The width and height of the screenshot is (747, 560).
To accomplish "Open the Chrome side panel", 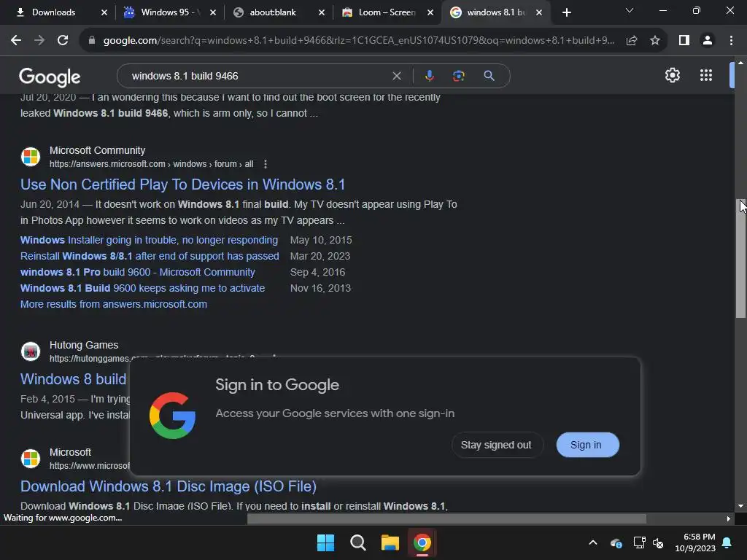I will (684, 41).
